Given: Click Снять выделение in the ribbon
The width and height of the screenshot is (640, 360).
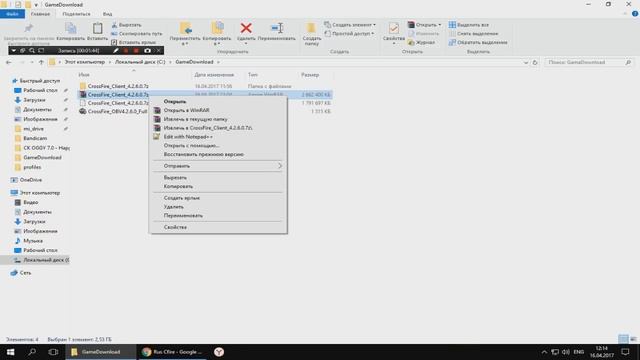Looking at the screenshot, I should [x=473, y=33].
